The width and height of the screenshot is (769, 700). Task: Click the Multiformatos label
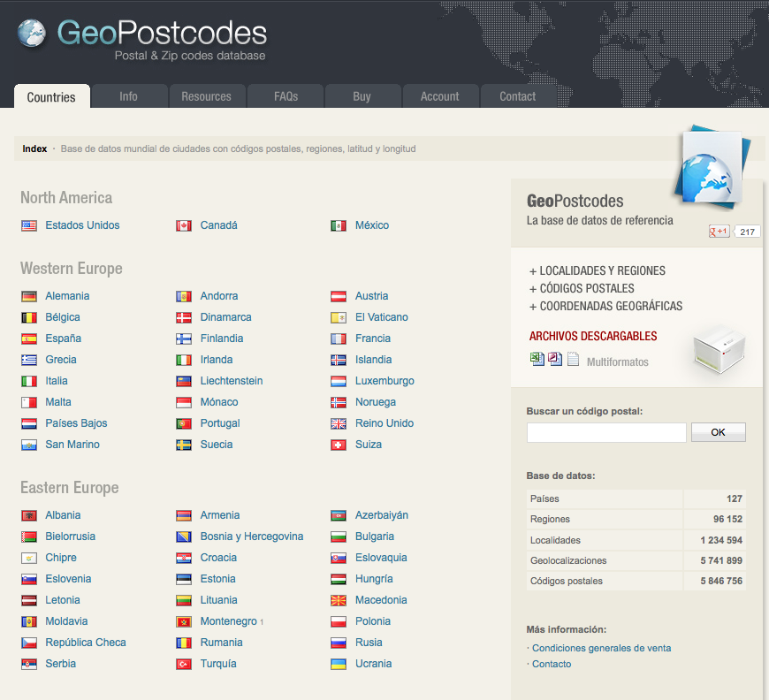(618, 362)
